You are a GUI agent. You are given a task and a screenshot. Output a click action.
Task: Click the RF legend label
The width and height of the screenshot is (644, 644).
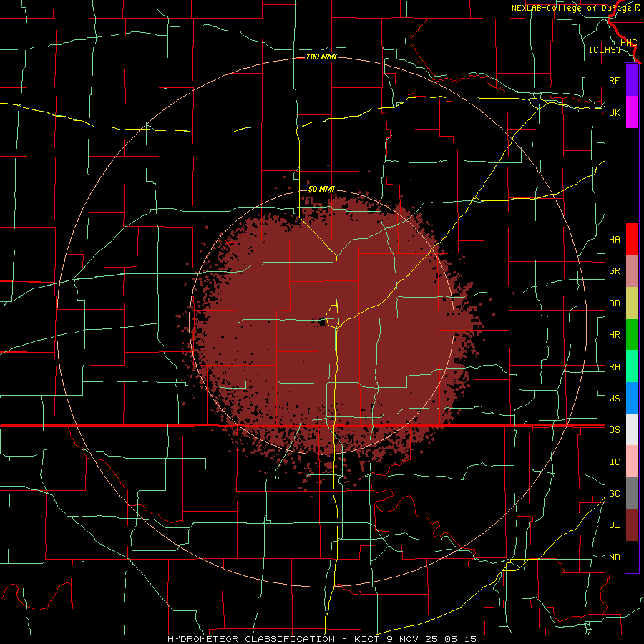click(x=614, y=80)
